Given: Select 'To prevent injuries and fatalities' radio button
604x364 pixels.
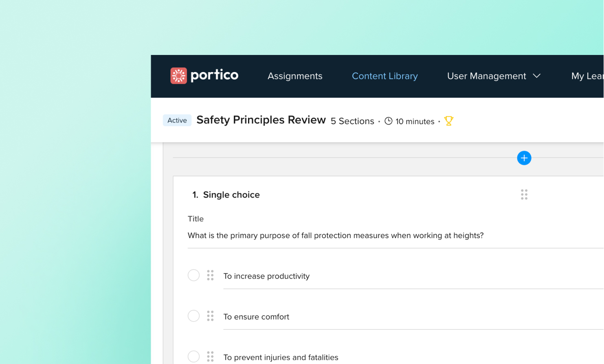Looking at the screenshot, I should point(193,357).
